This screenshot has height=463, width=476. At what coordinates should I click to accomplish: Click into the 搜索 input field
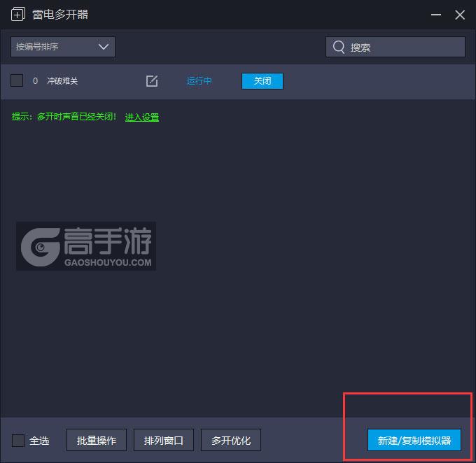click(395, 47)
